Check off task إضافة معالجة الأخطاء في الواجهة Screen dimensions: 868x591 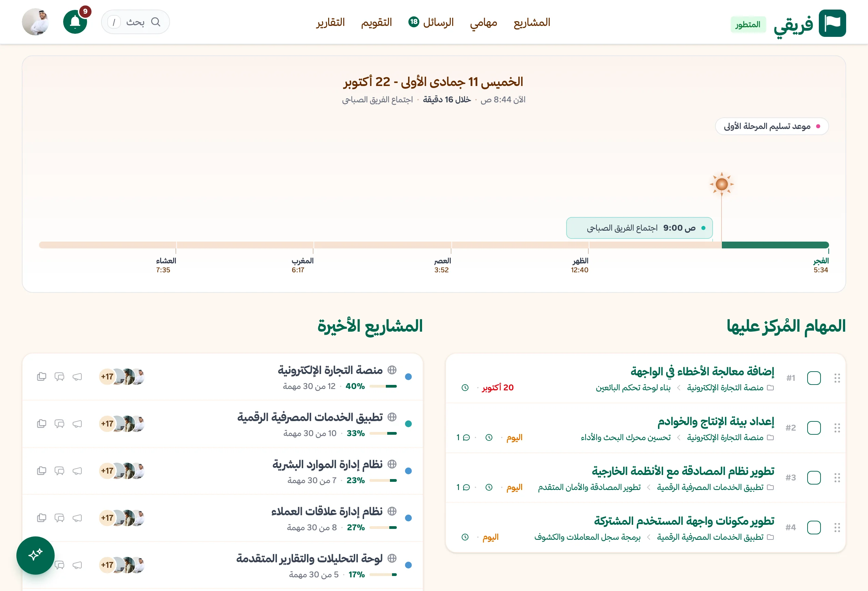(814, 378)
